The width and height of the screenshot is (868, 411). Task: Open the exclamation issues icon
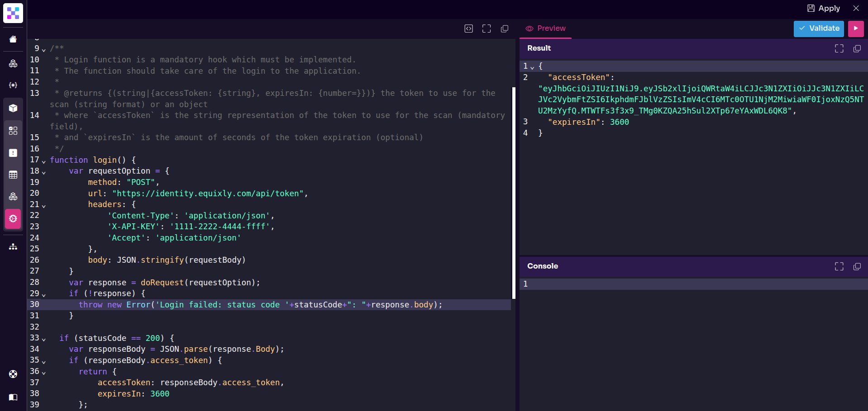tap(13, 153)
